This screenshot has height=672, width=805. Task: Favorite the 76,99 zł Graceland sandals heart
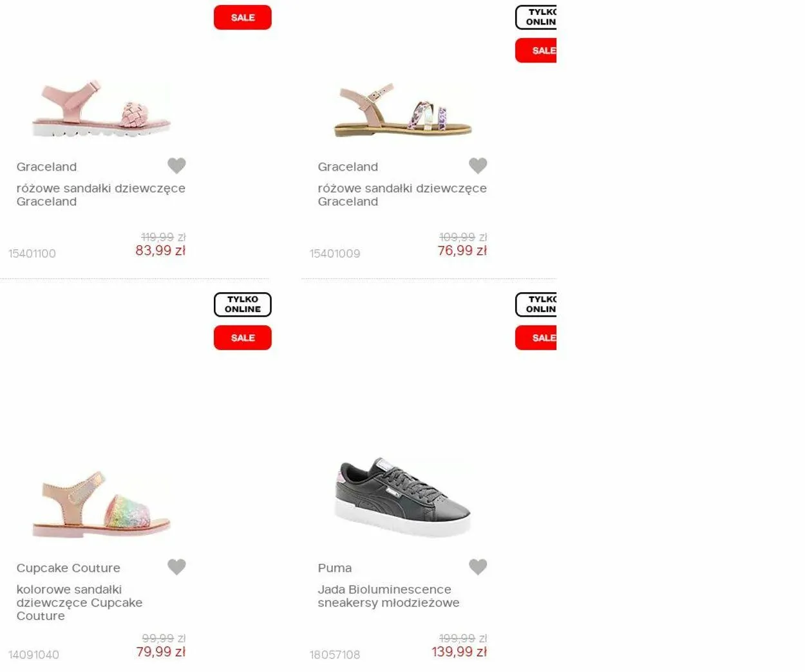[x=478, y=165]
